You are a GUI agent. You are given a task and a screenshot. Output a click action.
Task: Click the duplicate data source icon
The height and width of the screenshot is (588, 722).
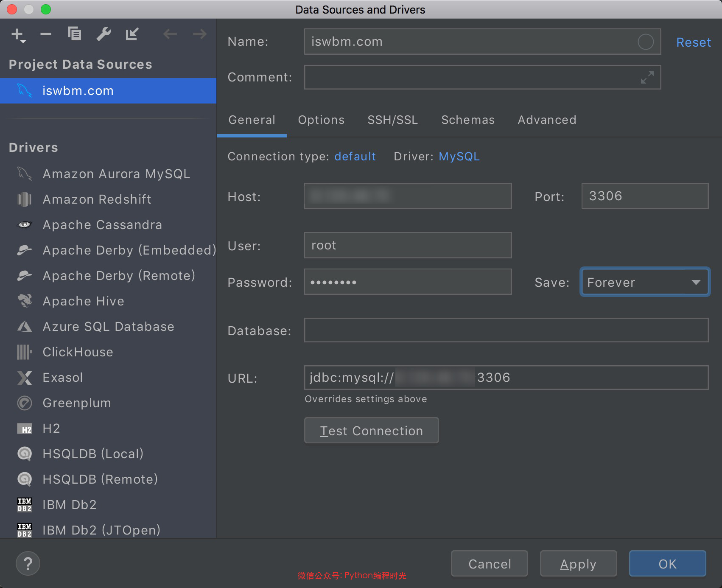pos(75,34)
